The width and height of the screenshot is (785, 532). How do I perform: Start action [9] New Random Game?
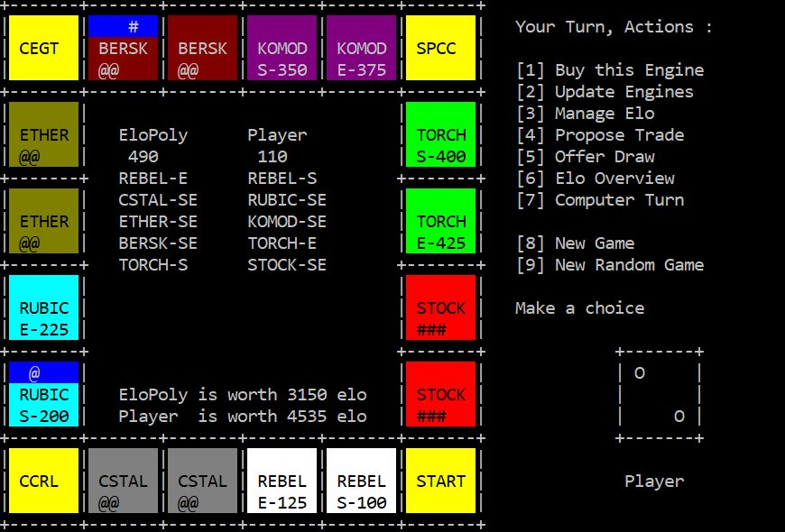click(x=610, y=265)
